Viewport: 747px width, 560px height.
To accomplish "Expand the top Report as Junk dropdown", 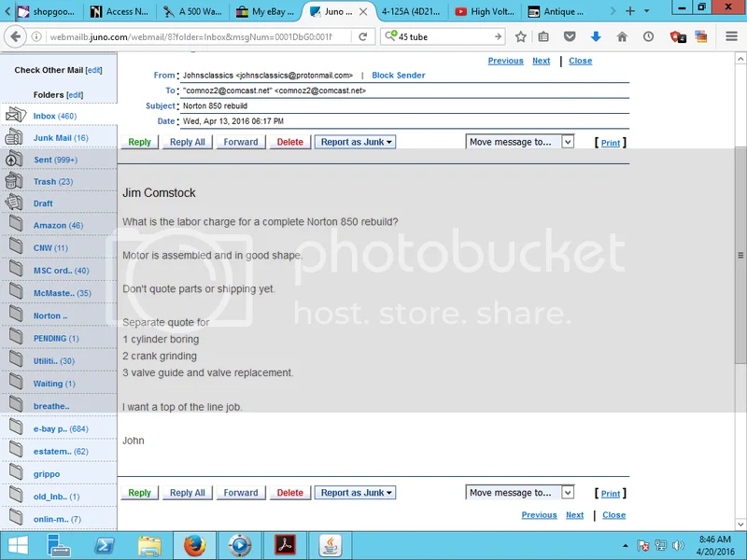I will 354,142.
